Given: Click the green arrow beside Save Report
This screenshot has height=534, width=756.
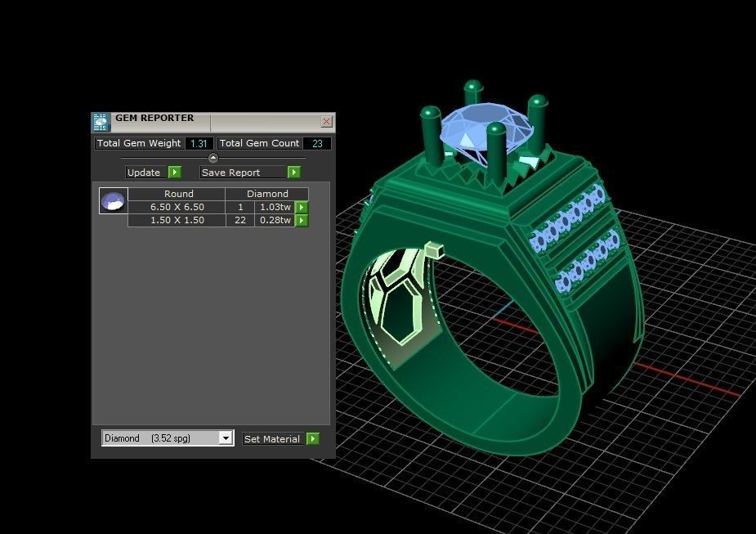Looking at the screenshot, I should pos(293,173).
